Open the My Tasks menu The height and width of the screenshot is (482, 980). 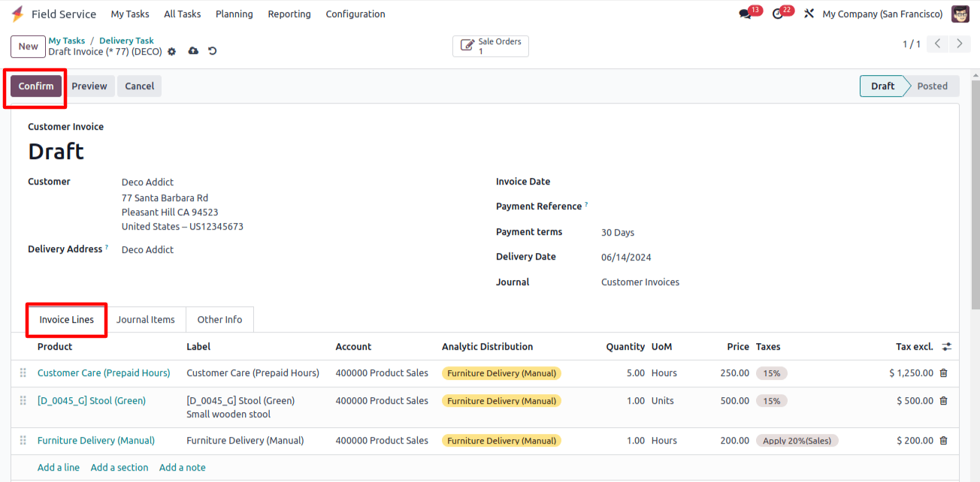130,14
